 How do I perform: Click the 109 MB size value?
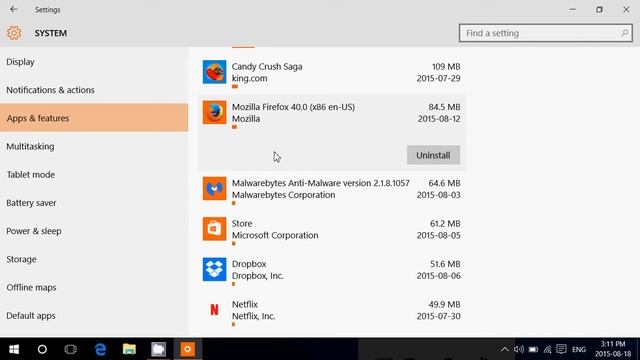tap(446, 67)
